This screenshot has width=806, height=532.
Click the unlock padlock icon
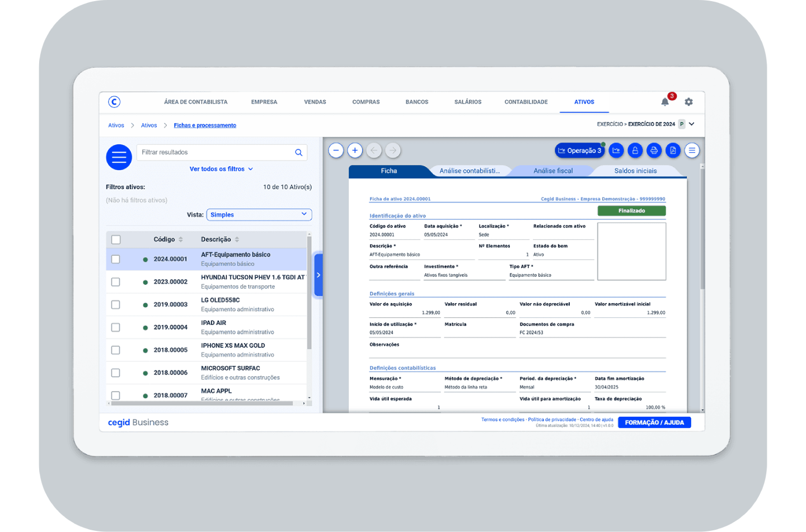(635, 150)
